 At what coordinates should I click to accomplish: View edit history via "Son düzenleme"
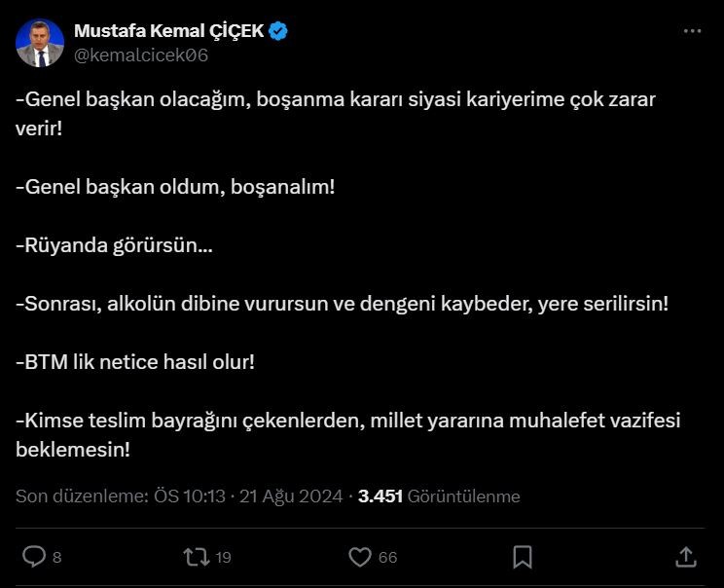pos(82,496)
